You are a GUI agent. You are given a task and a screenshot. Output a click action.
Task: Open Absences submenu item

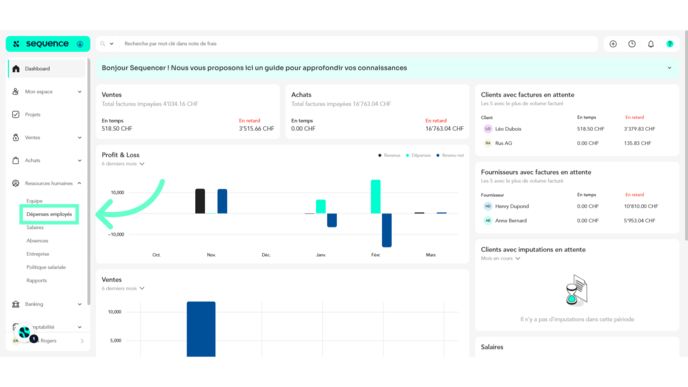coord(37,240)
